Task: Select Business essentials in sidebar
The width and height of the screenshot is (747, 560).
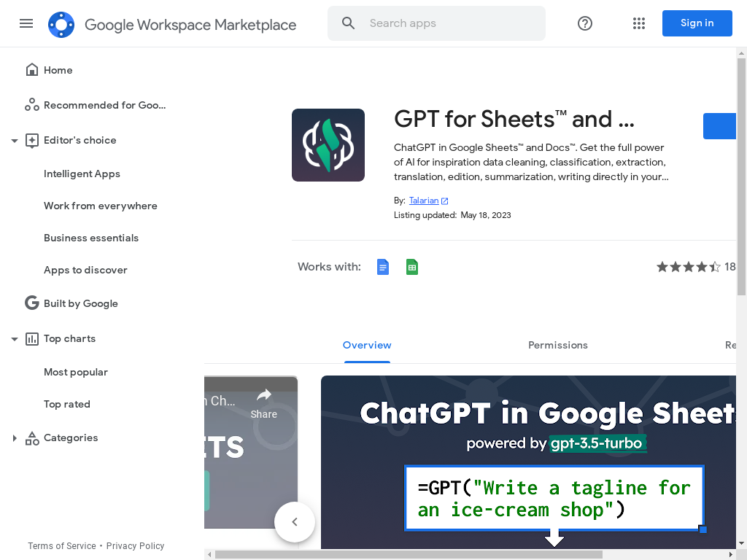Action: point(91,238)
